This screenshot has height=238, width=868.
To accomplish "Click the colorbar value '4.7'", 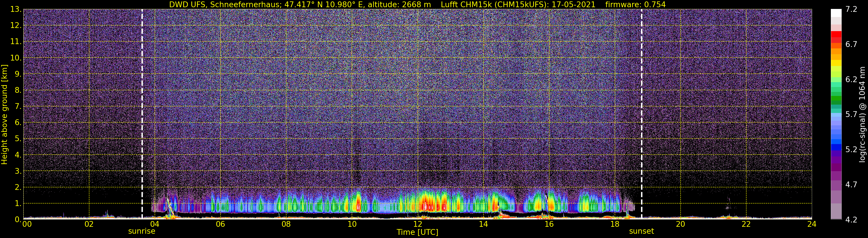I will coord(851,184).
